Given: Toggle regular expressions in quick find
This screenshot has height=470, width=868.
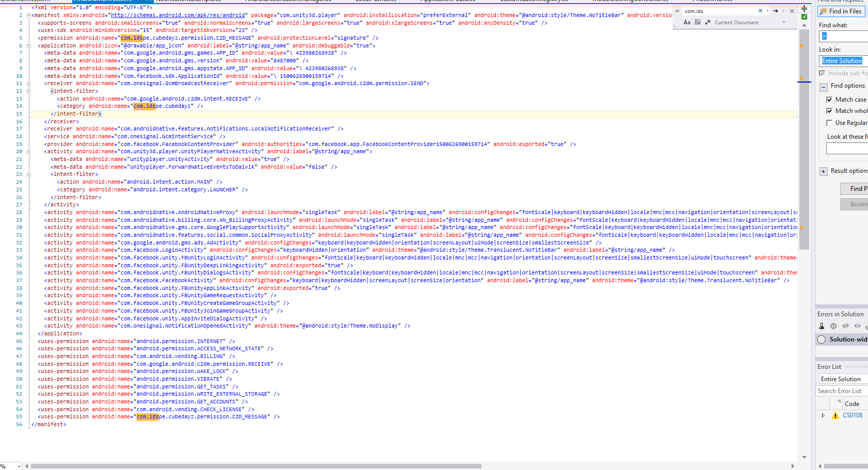Looking at the screenshot, I should [x=708, y=22].
